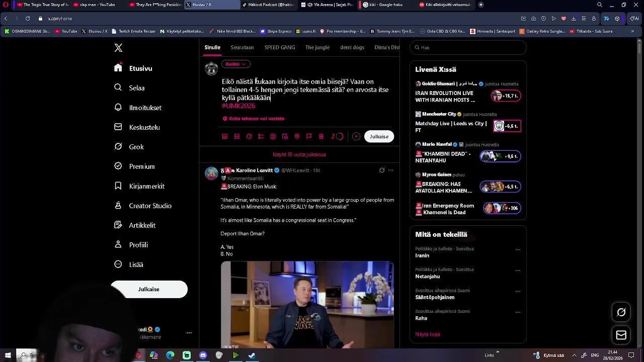644x362 pixels.
Task: Open Elon Musk video thumbnail
Action: [307, 305]
